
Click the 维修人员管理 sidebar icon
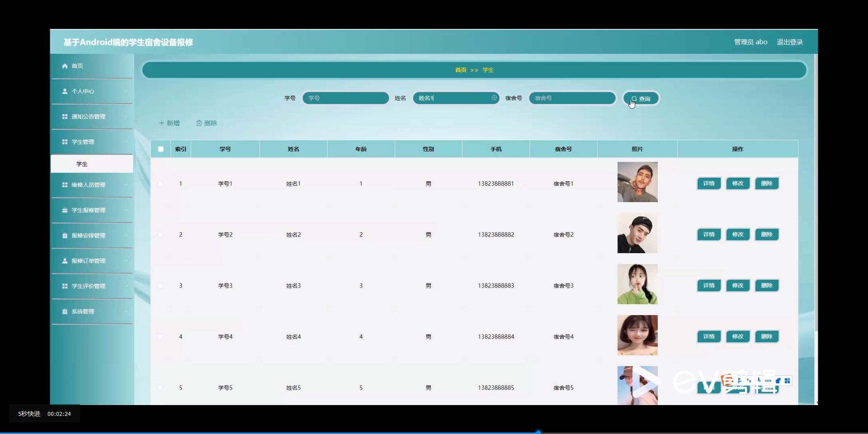click(65, 184)
